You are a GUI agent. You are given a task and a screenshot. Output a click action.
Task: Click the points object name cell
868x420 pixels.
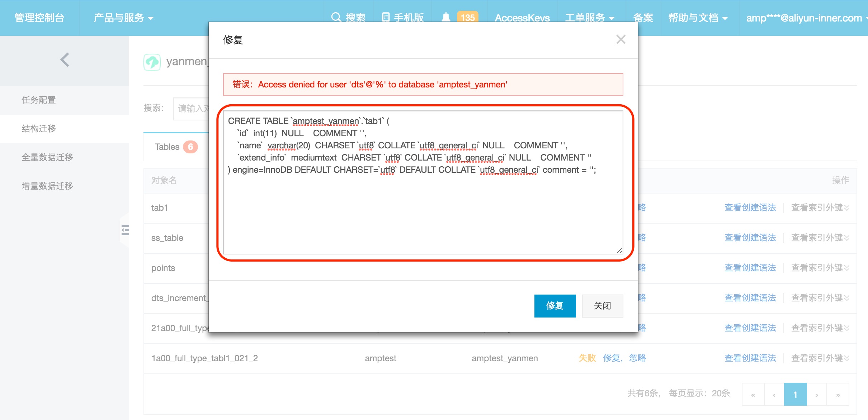(163, 268)
